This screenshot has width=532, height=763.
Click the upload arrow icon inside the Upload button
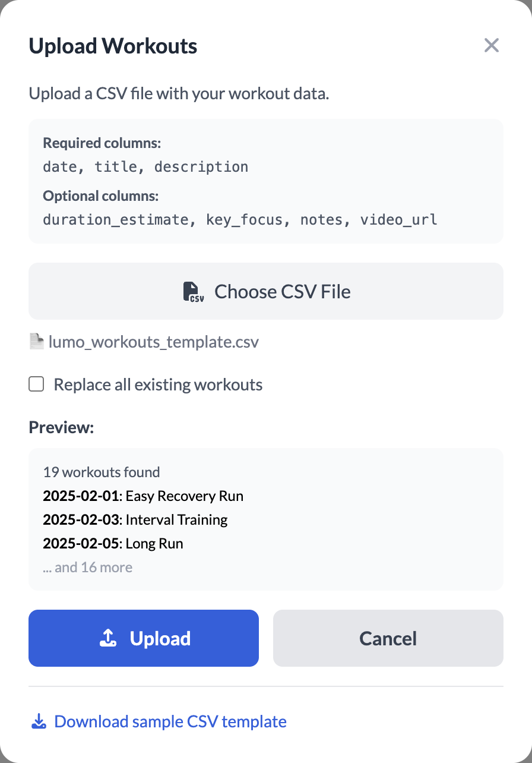pyautogui.click(x=107, y=638)
